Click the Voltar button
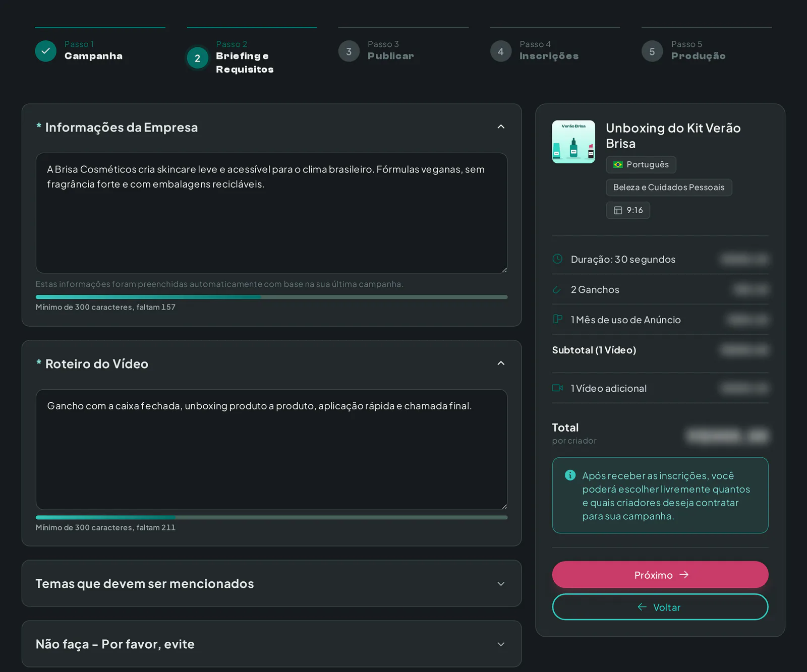 [660, 607]
